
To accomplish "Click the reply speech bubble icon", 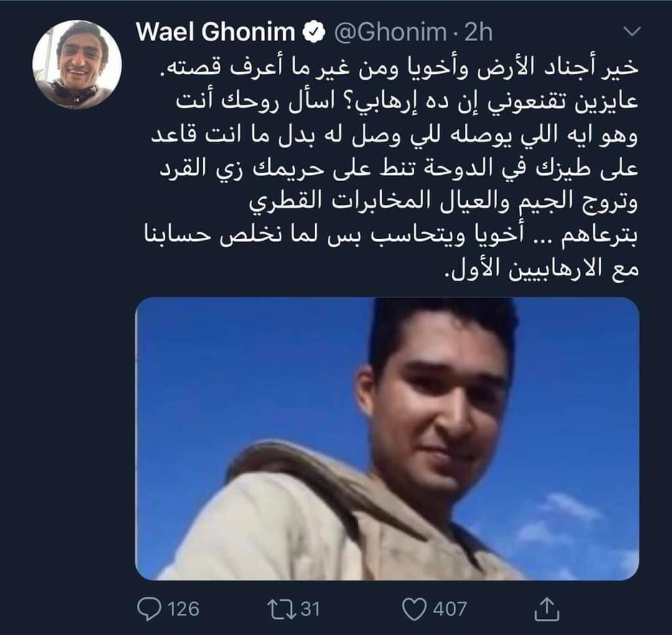I will [150, 609].
